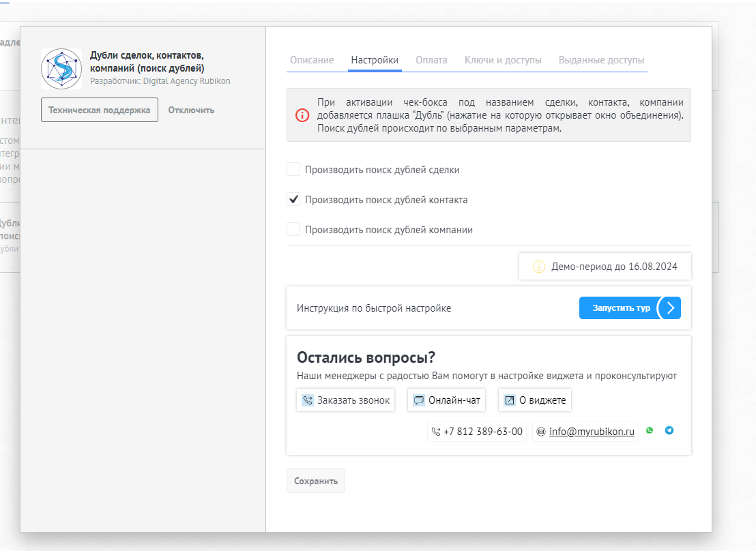Open the Выданные доступы tab
Viewport: 756px width, 551px height.
(601, 60)
